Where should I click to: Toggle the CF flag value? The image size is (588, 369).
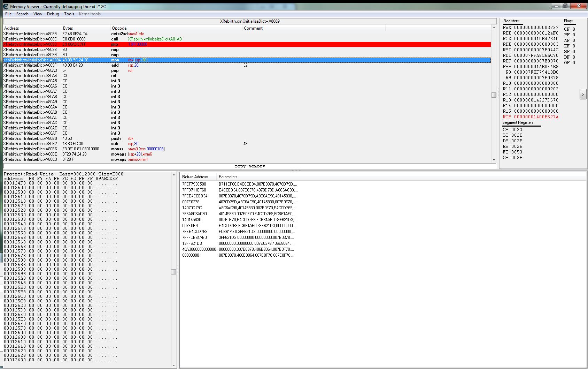pos(574,29)
